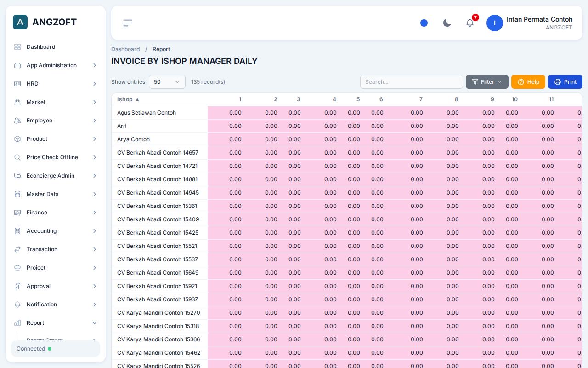Open the Transaction menu item
This screenshot has height=368, width=588.
coord(56,249)
